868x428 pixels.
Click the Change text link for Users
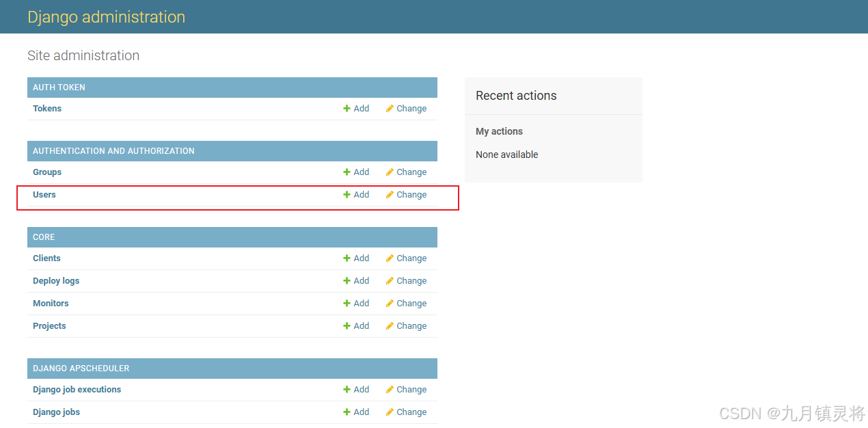411,195
